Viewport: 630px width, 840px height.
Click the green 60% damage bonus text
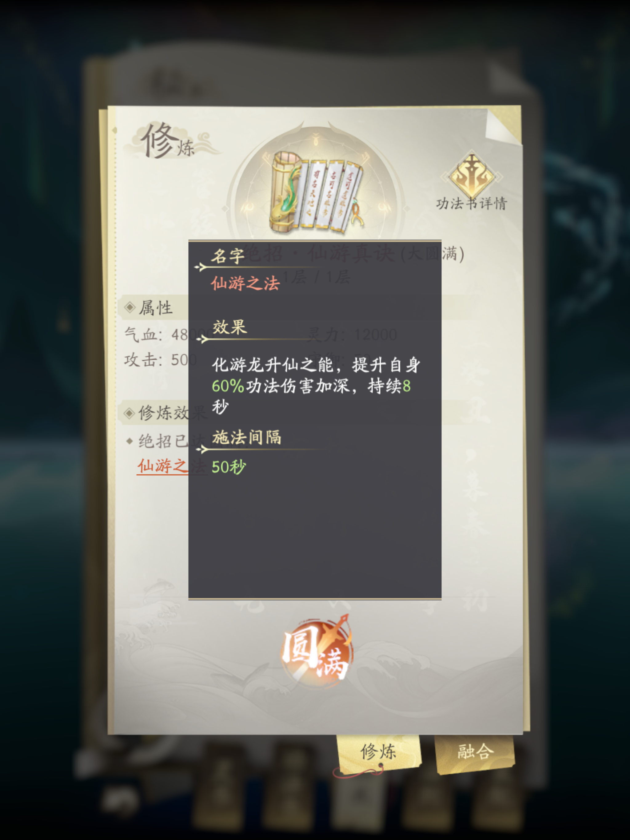click(x=228, y=386)
